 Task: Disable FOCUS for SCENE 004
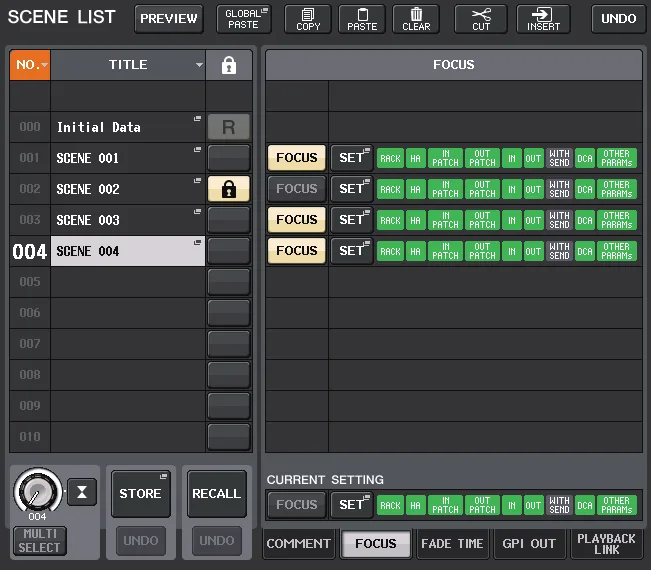(296, 251)
